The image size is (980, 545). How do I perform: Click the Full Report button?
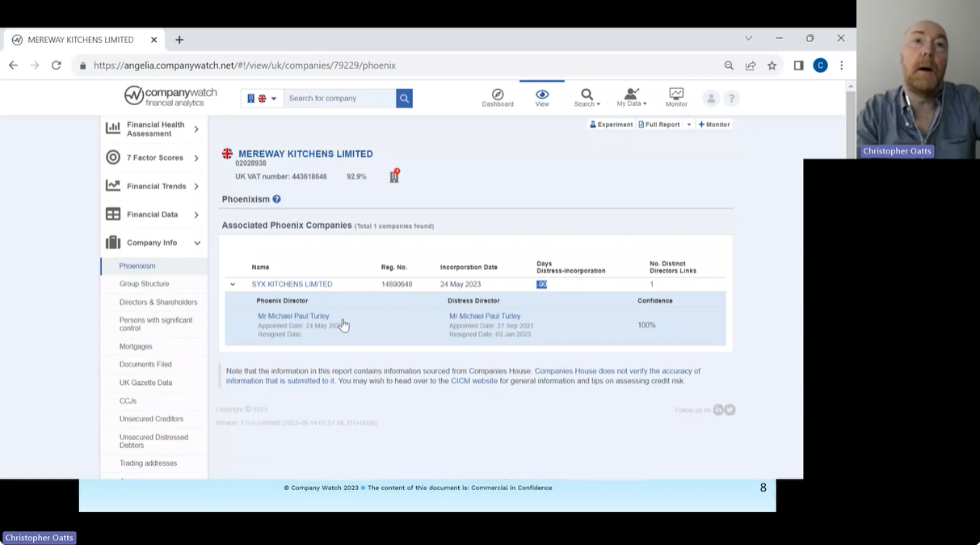[x=659, y=125]
